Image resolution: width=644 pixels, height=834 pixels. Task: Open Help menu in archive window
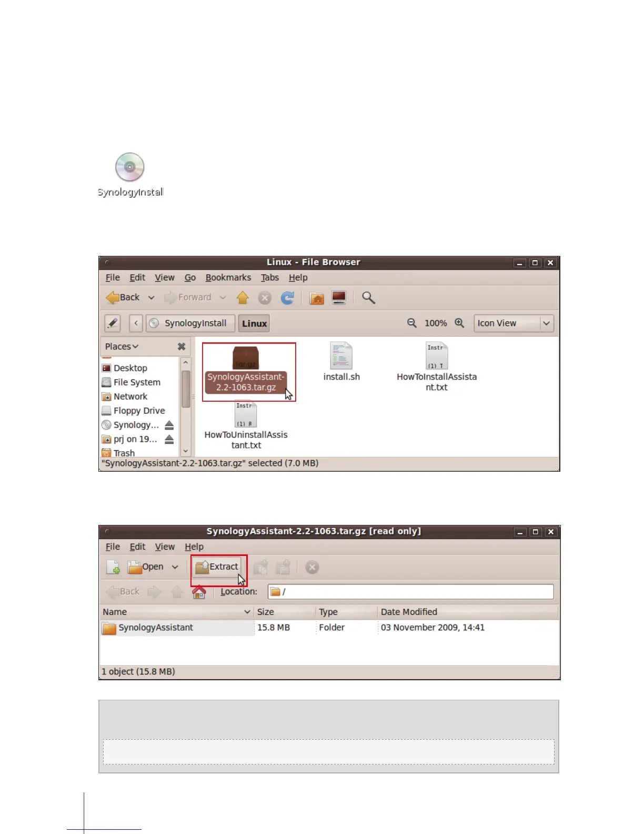(194, 547)
